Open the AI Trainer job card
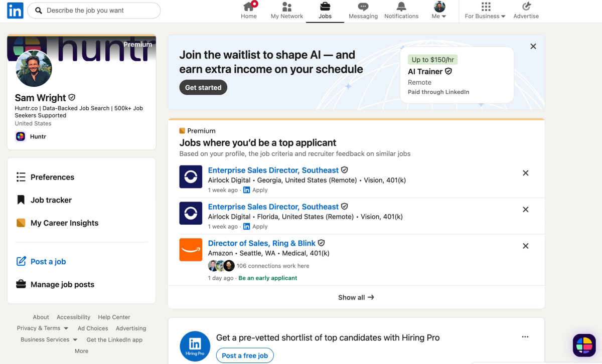 click(457, 75)
